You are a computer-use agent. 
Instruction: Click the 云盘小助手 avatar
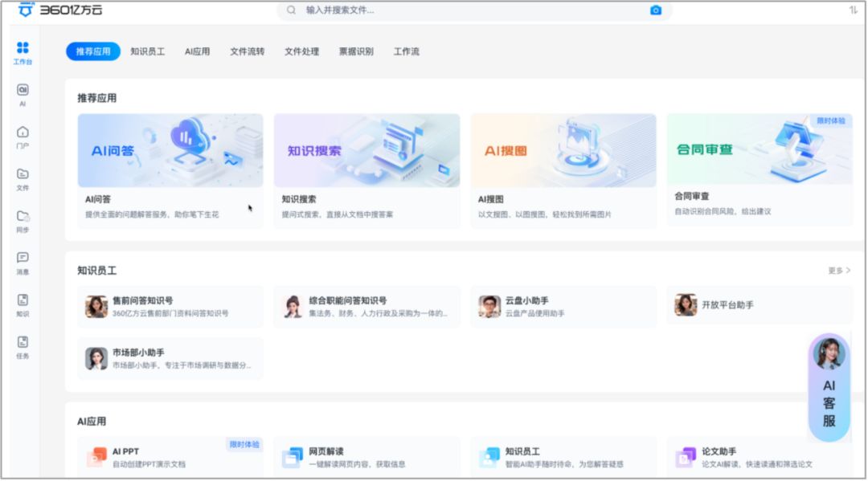click(489, 306)
